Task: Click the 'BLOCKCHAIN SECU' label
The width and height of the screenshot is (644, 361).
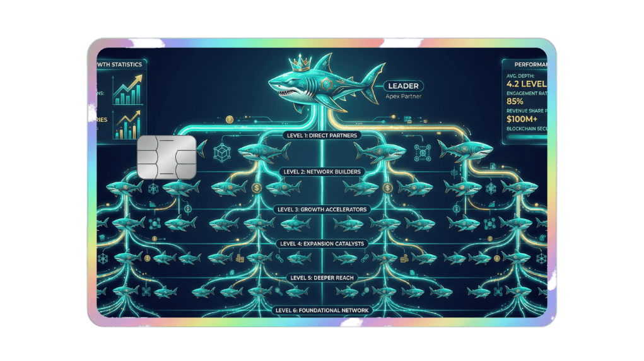Action: click(527, 129)
